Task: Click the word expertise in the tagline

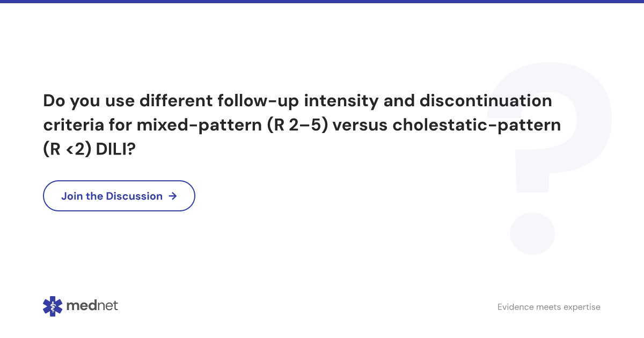Action: [x=581, y=307]
